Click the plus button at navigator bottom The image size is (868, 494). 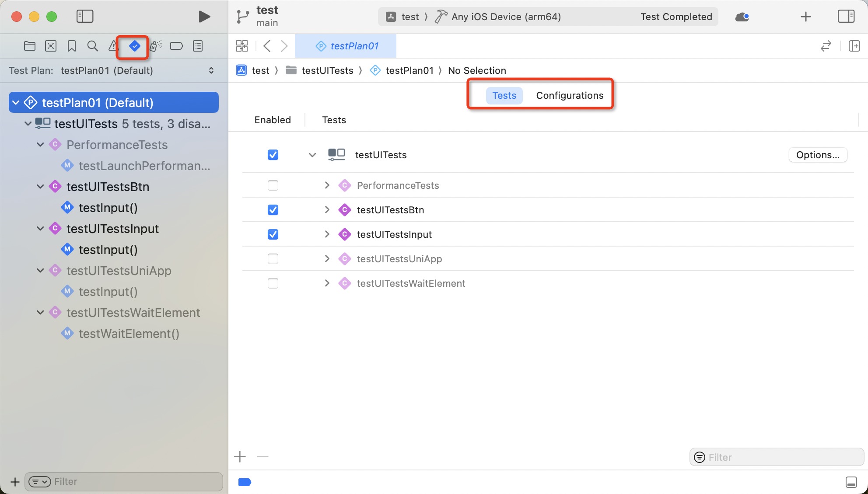click(x=15, y=482)
